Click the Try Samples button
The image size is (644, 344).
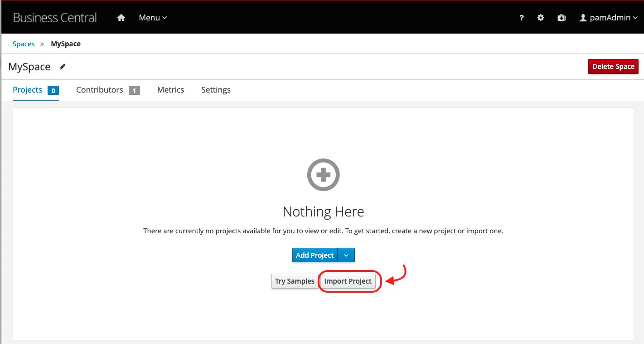click(x=295, y=281)
